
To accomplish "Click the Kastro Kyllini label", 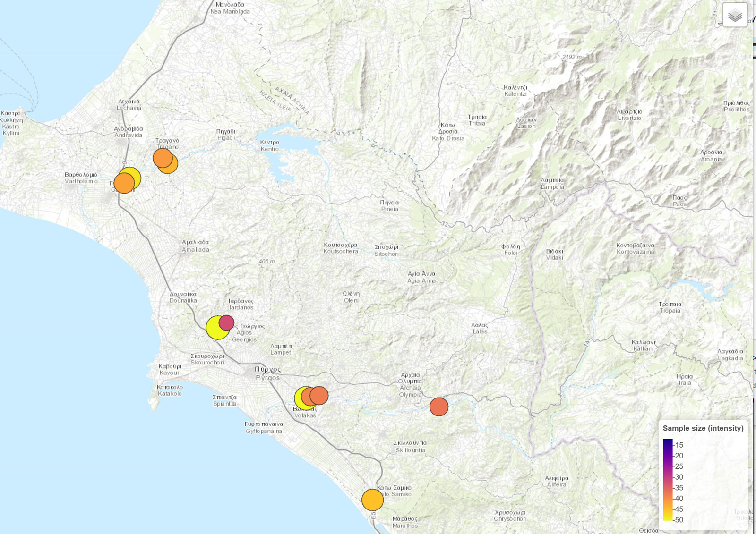I will point(11,123).
